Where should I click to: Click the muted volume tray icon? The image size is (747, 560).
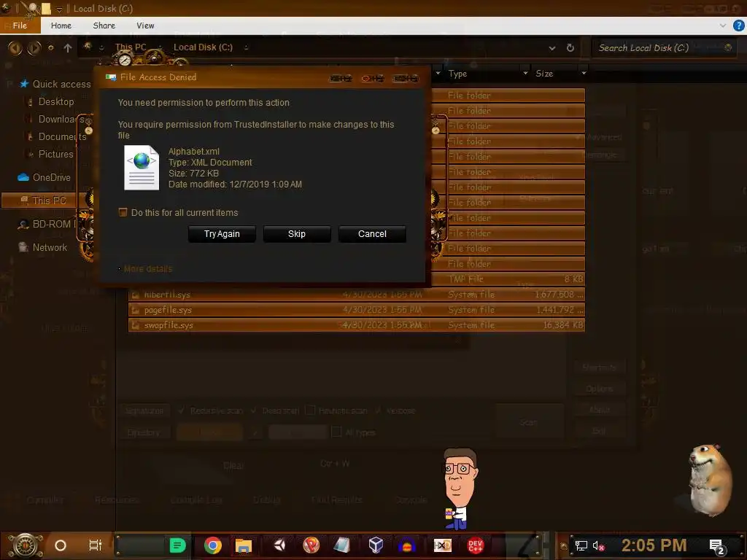[598, 545]
